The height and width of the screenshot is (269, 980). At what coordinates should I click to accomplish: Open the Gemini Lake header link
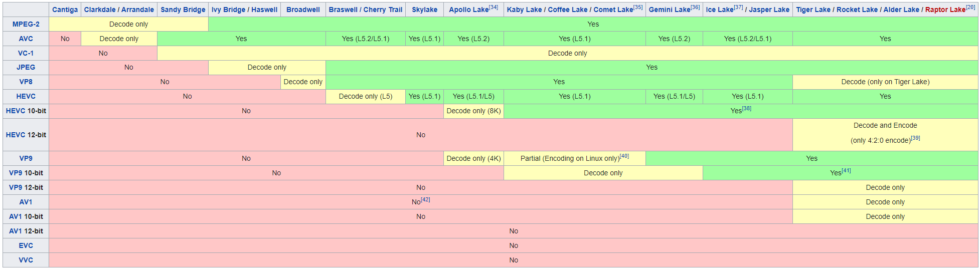pyautogui.click(x=670, y=10)
